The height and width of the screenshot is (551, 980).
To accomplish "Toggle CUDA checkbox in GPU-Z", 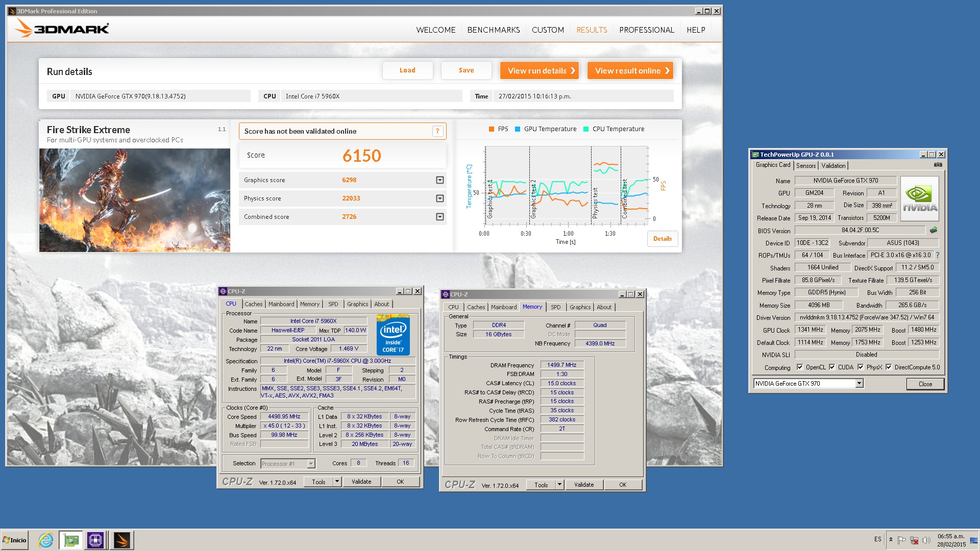I will [832, 367].
